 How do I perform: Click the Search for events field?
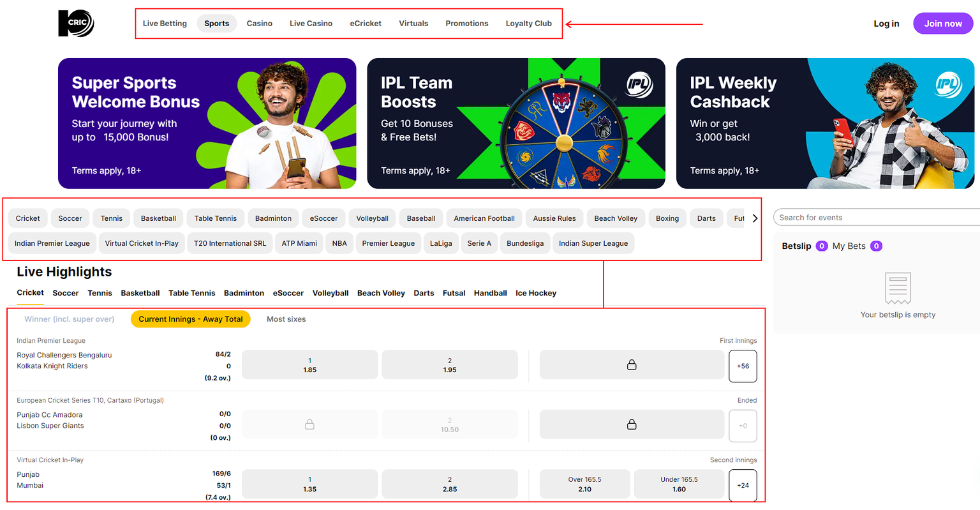(877, 218)
